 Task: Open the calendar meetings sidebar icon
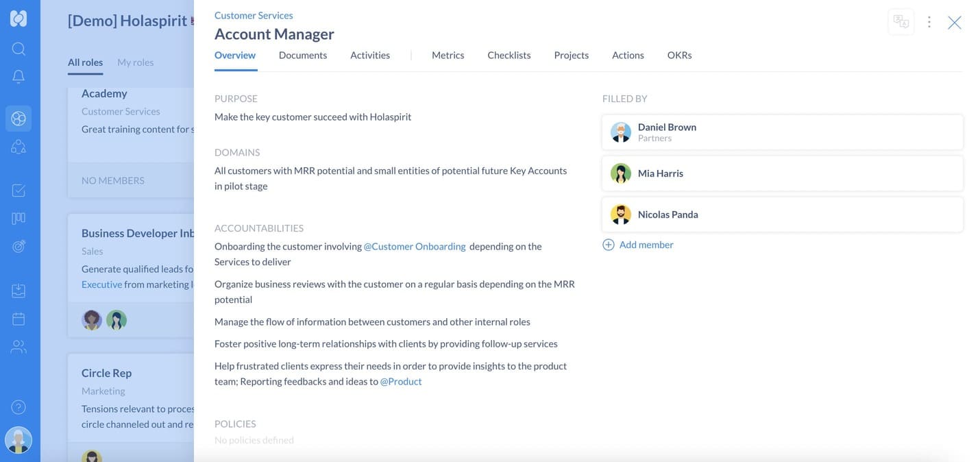pos(19,319)
